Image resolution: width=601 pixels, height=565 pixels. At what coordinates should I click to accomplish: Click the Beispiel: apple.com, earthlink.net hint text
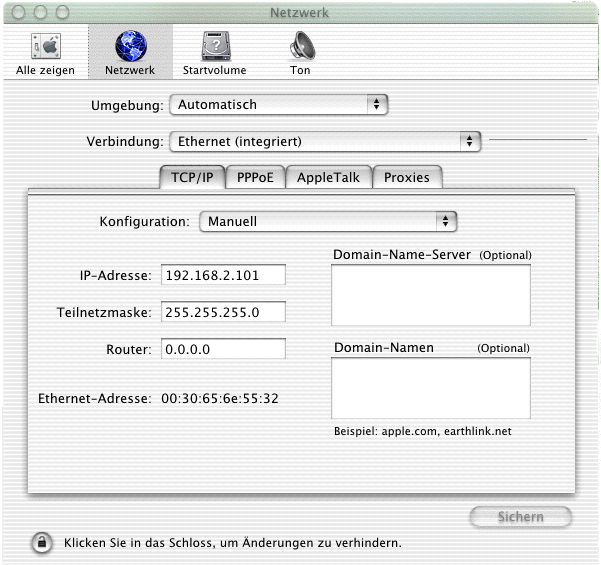[x=423, y=431]
